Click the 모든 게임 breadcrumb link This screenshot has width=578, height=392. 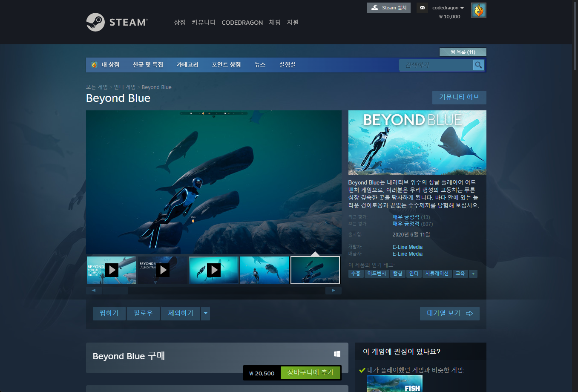point(97,87)
